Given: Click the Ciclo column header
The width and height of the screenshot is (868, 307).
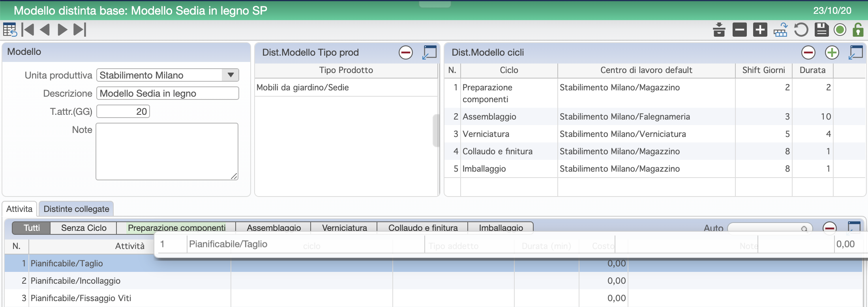Looking at the screenshot, I should coord(509,70).
